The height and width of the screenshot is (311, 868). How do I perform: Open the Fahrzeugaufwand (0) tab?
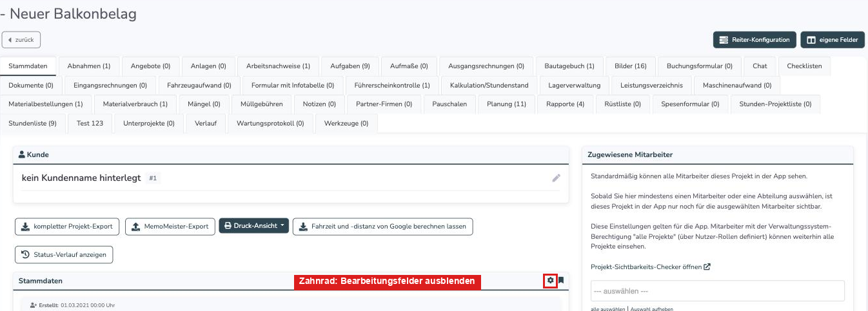pyautogui.click(x=199, y=85)
